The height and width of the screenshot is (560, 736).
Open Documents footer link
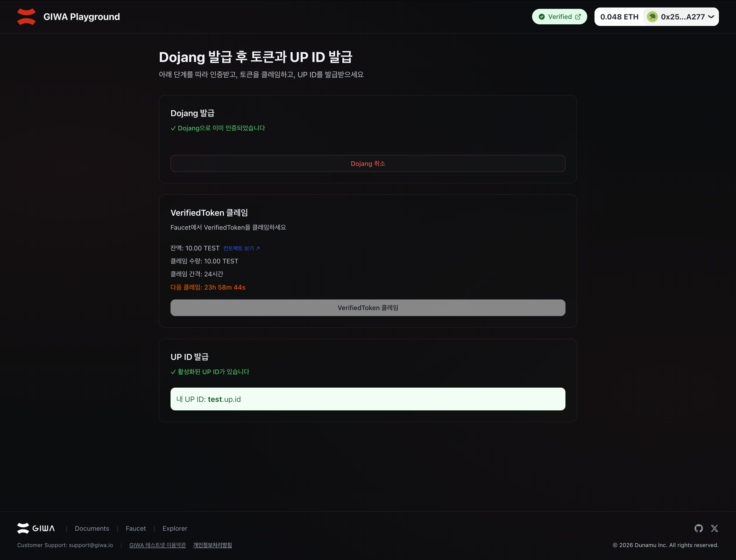(92, 528)
